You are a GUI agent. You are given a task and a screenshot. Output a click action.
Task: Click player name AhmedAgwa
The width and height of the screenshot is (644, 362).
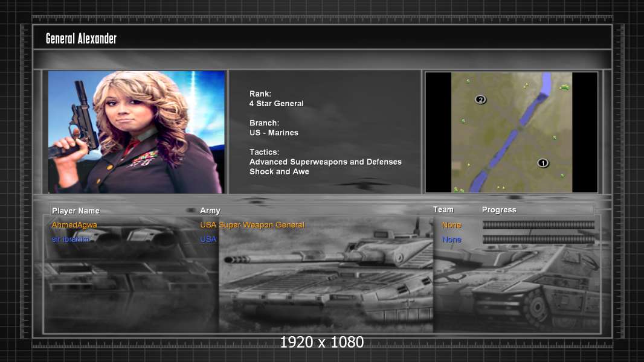[x=74, y=225]
